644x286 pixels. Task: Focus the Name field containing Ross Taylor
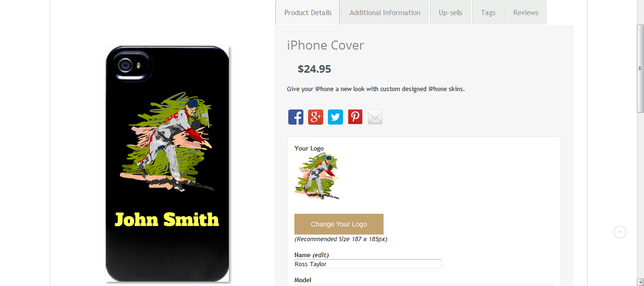[x=368, y=264]
